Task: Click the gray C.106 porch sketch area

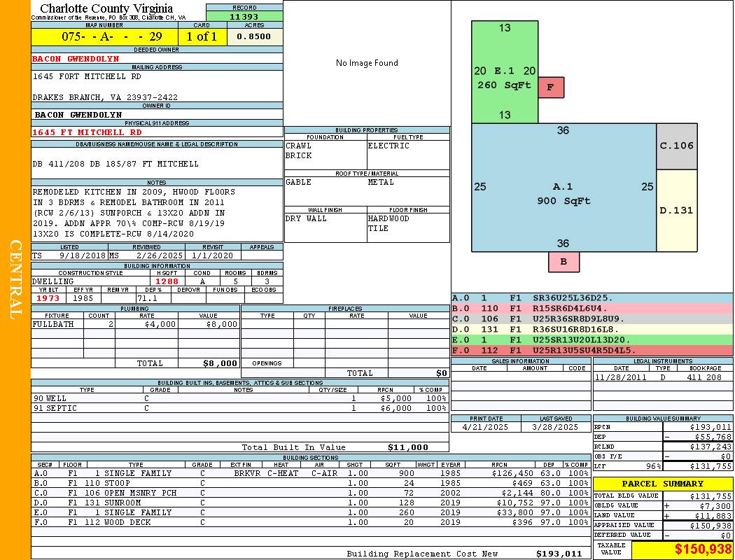Action: pyautogui.click(x=676, y=146)
